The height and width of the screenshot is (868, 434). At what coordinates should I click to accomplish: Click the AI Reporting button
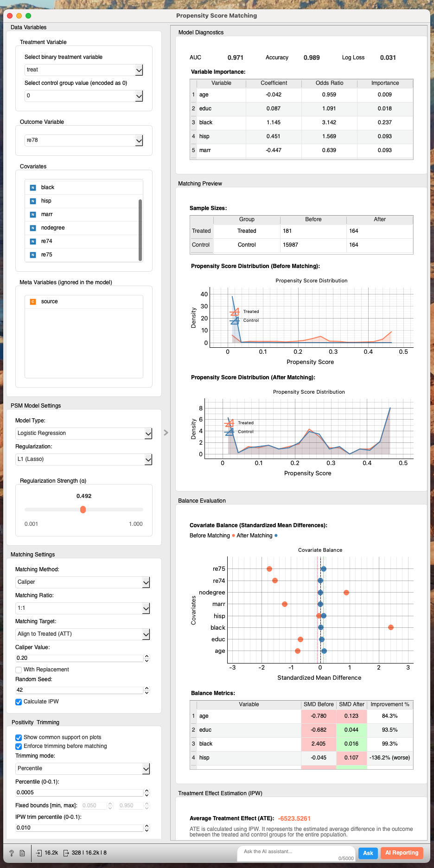point(402,853)
